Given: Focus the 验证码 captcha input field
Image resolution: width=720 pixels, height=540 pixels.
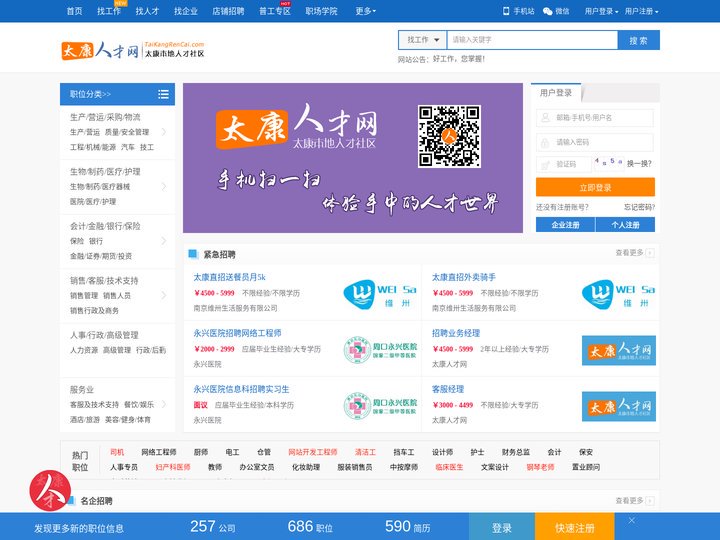Looking at the screenshot, I should [564, 164].
